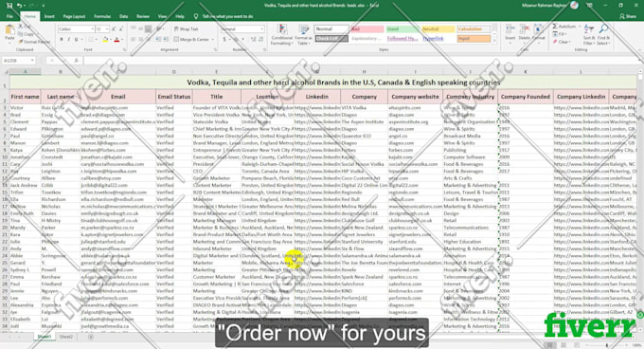Switch to the Page Layout tab
The width and height of the screenshot is (644, 349).
(x=74, y=16)
